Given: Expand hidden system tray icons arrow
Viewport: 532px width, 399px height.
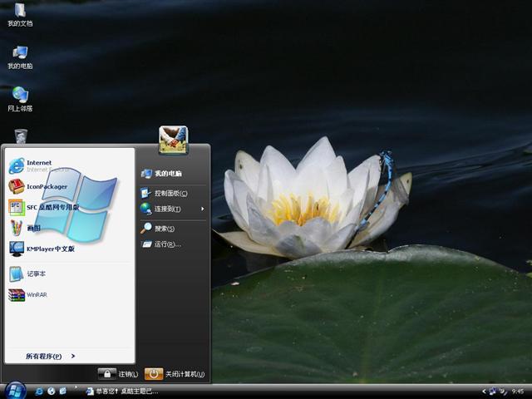Looking at the screenshot, I should [484, 392].
